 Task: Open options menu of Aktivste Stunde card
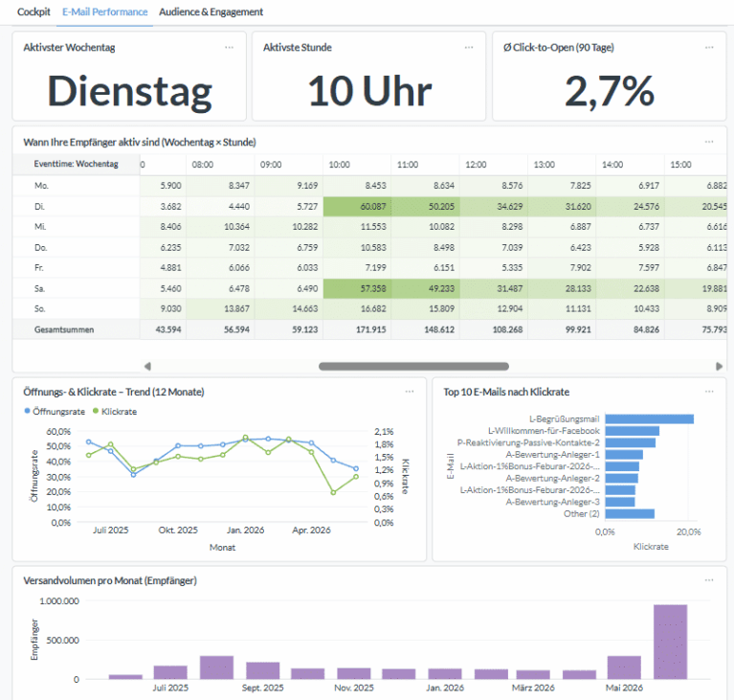click(x=469, y=47)
